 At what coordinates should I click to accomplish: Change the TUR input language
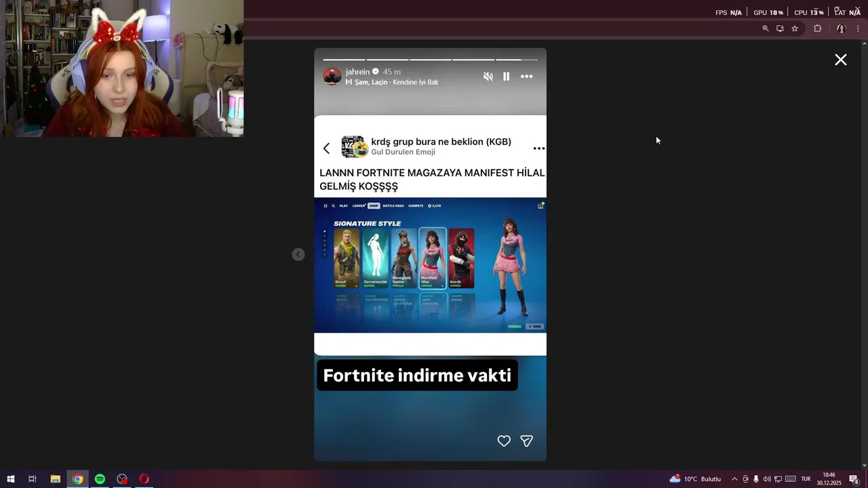click(x=806, y=479)
